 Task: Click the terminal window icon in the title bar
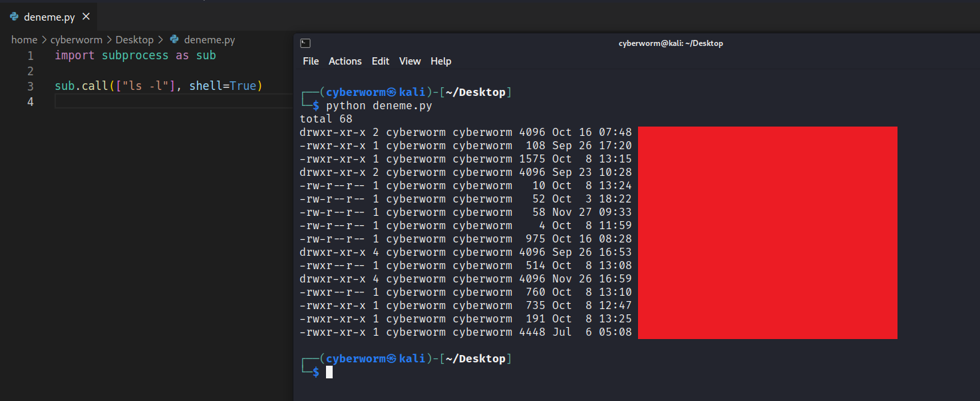tap(305, 43)
